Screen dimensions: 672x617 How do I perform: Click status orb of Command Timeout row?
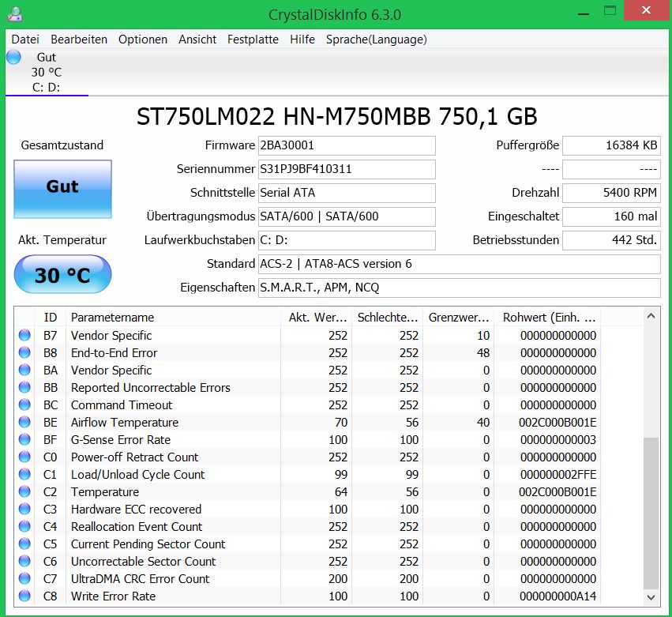click(24, 404)
